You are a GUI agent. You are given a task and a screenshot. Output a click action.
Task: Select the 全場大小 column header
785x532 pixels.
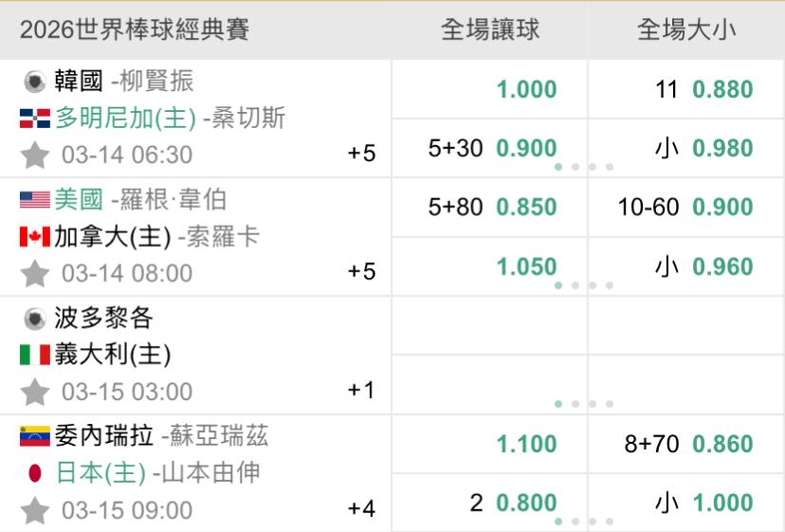click(x=685, y=30)
